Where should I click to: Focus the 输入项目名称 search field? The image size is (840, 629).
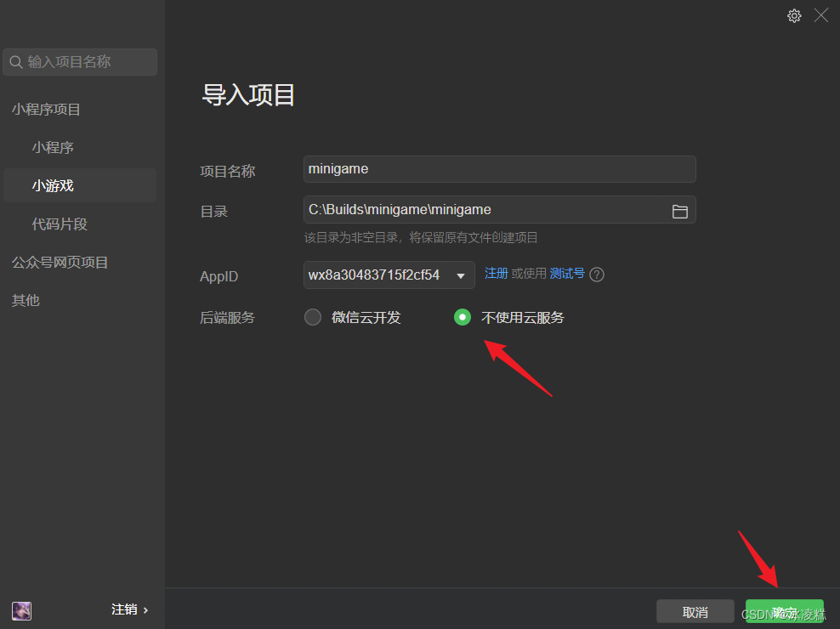click(80, 62)
